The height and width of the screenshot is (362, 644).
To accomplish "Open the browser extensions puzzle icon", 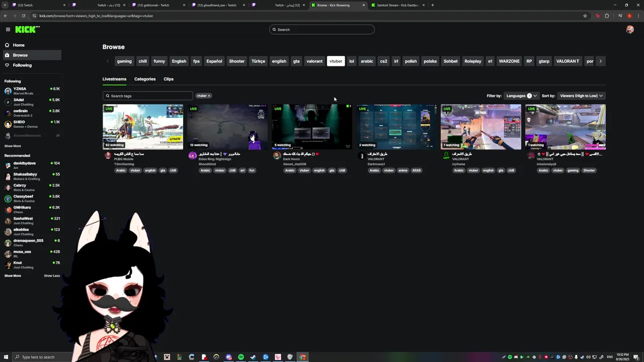I will click(x=607, y=16).
